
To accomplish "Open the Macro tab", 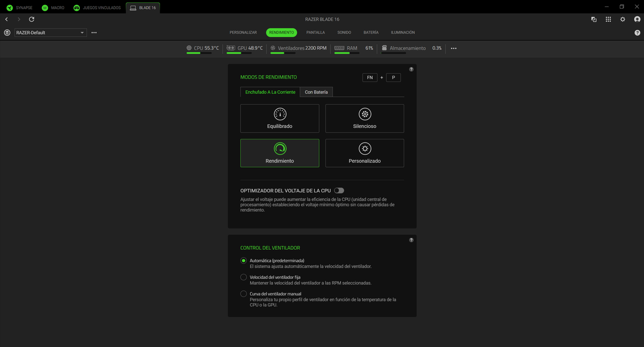I will click(x=53, y=8).
